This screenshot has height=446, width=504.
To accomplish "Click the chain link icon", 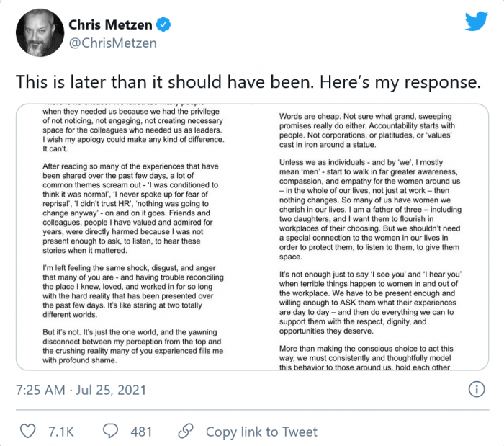I will [186, 431].
